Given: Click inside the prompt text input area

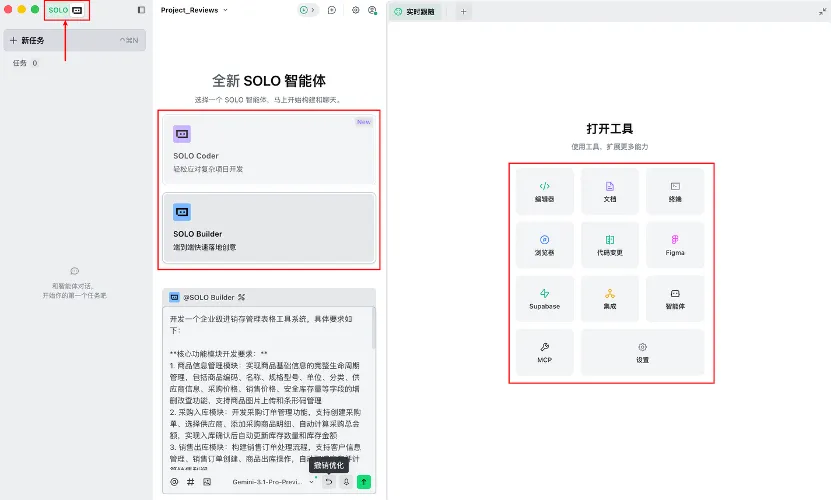Looking at the screenshot, I should pos(265,389).
